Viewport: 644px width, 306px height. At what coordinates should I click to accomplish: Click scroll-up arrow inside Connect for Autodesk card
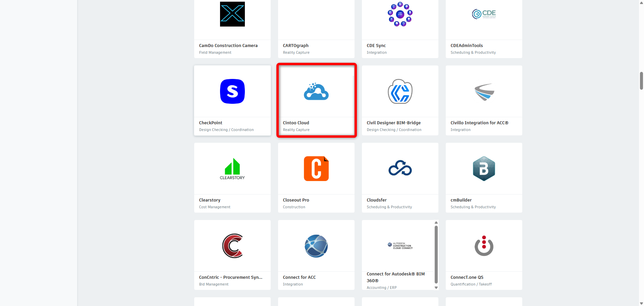click(436, 222)
